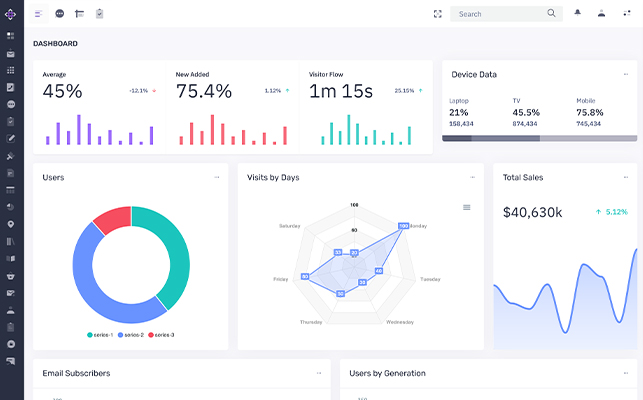Toggle series-1 in the Users chart legend
643x400 pixels.
coord(102,334)
